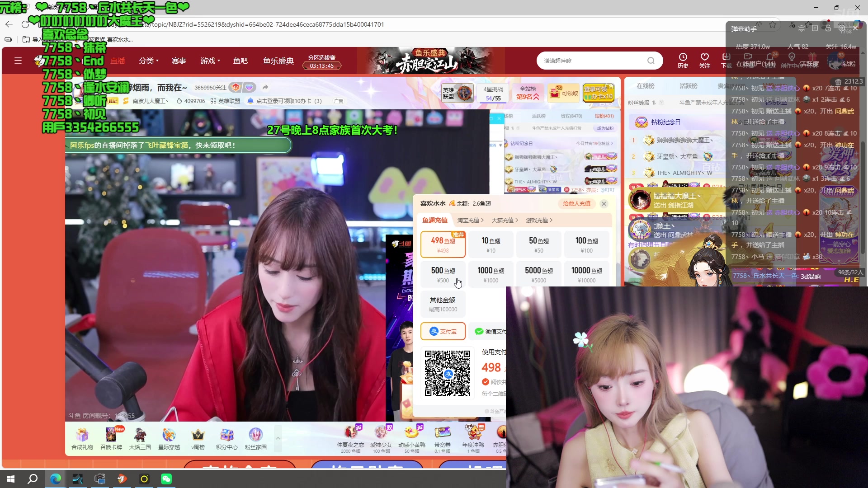This screenshot has height=488, width=868.
Task: Open the hamburger menu in the Douyu header
Action: click(18, 61)
